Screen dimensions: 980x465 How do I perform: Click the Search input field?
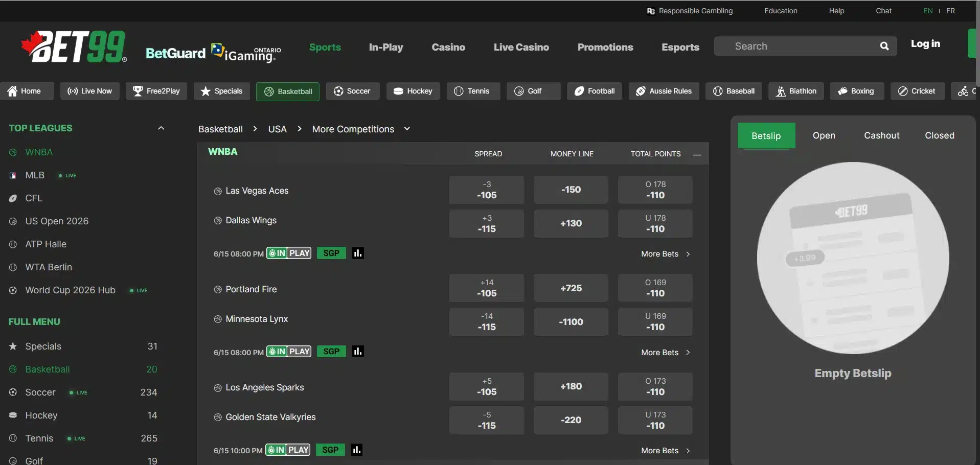(x=805, y=46)
